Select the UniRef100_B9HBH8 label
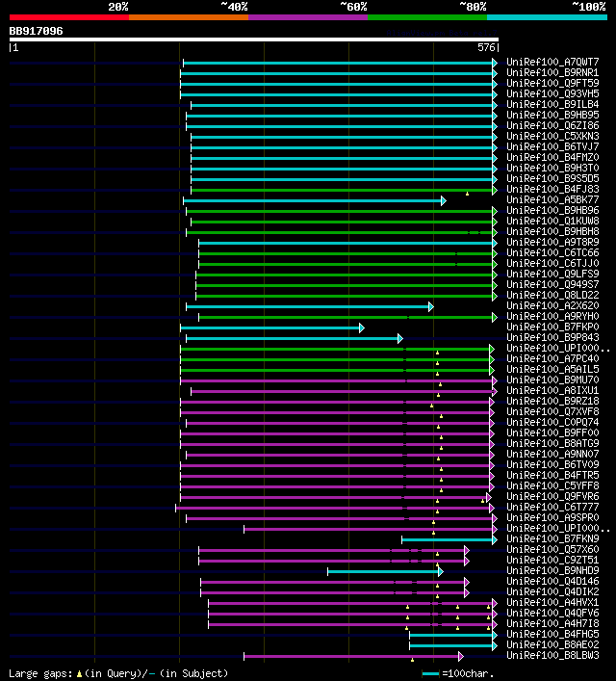 (x=552, y=231)
